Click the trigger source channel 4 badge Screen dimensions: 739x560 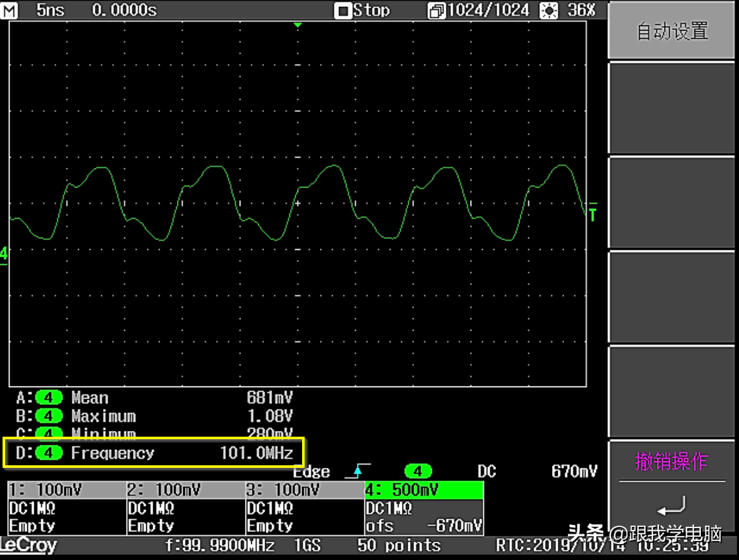[418, 471]
